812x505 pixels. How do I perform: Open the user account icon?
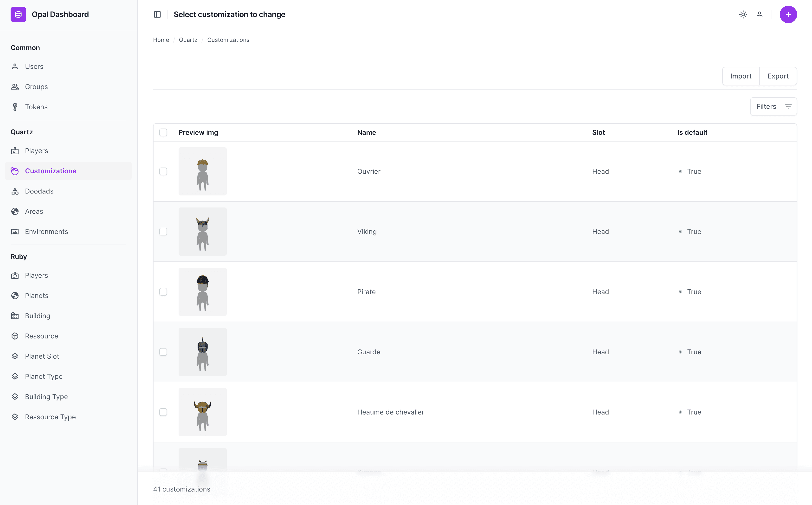759,14
